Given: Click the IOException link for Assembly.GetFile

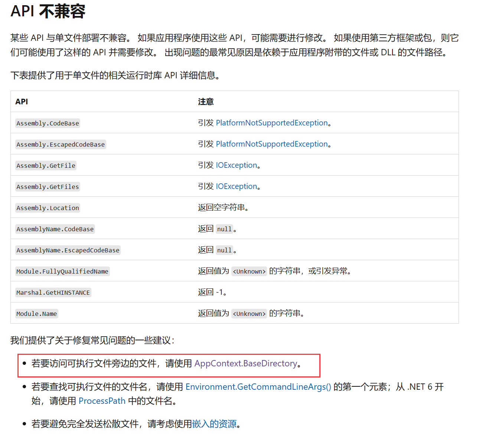Looking at the screenshot, I should (237, 165).
